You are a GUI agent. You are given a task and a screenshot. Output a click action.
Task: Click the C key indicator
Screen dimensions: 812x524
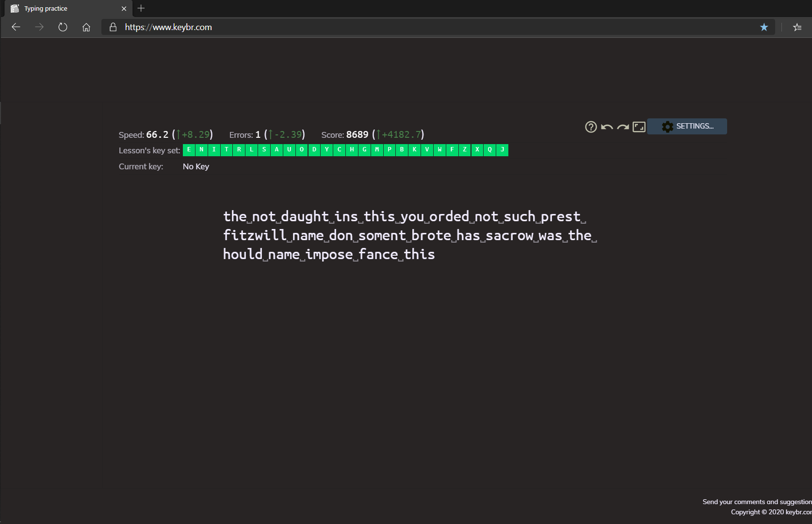[340, 150]
